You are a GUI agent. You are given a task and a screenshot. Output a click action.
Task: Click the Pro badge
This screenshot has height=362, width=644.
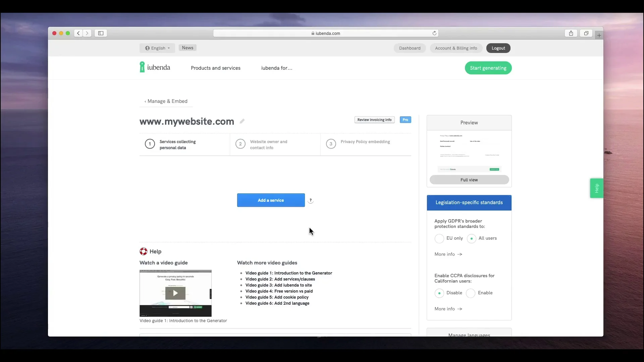coord(405,120)
